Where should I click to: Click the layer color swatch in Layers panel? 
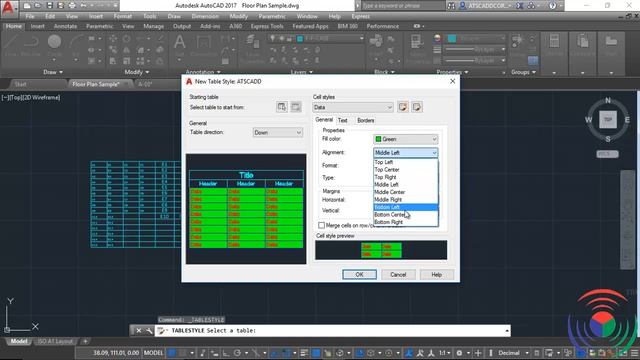pyautogui.click(x=300, y=38)
